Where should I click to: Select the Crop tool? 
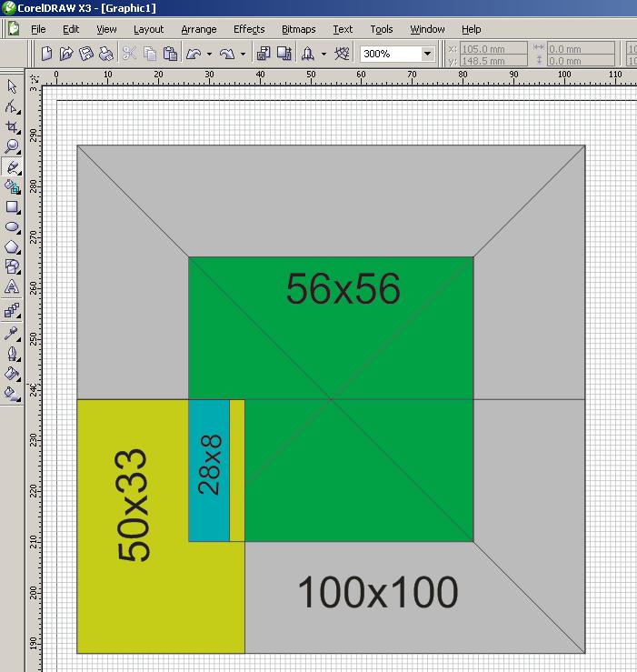[x=12, y=127]
